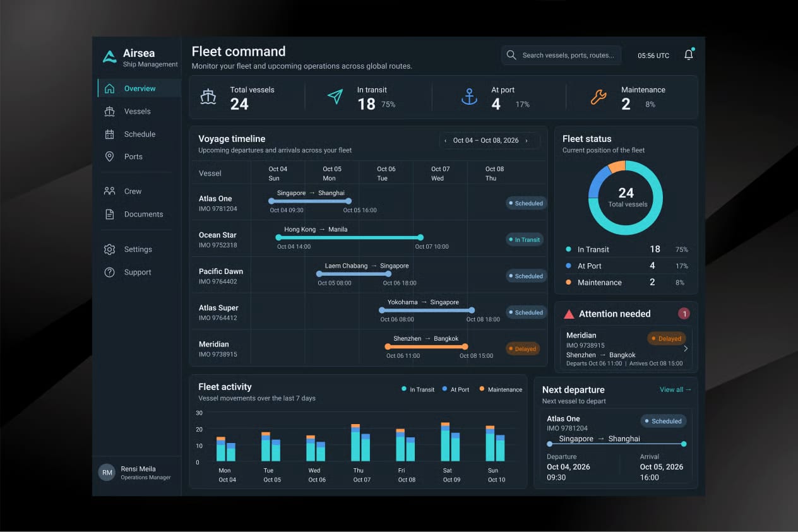The height and width of the screenshot is (532, 798).
Task: Click Ocean Star vessel name
Action: 218,235
